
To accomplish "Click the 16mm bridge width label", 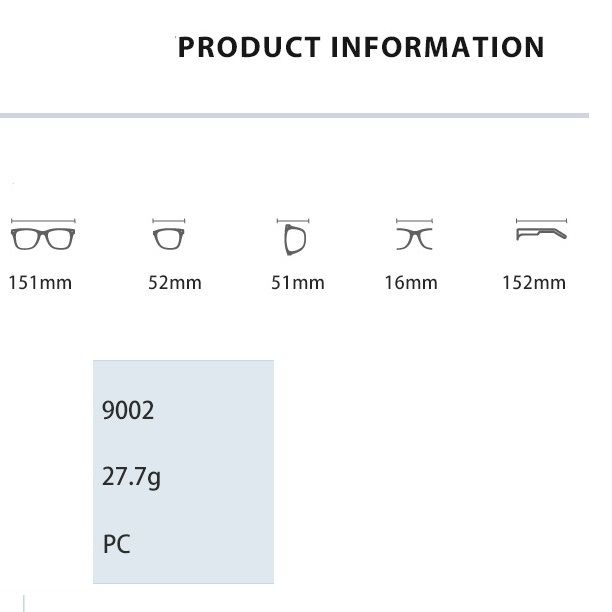I will pyautogui.click(x=411, y=283).
